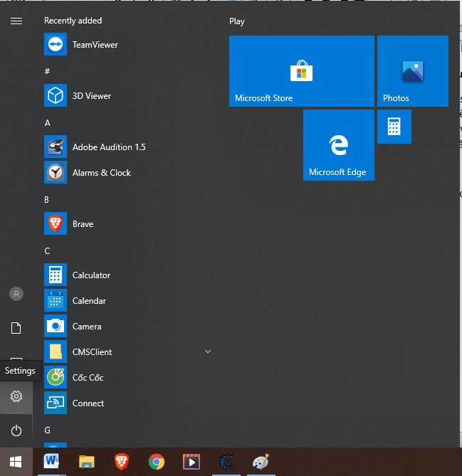Image resolution: width=462 pixels, height=476 pixels.
Task: Open Adobe Audition 1.5 icon
Action: coord(56,147)
